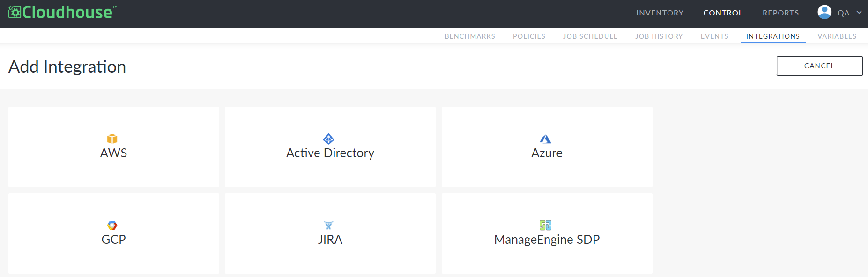Switch to the Policies tab
The width and height of the screenshot is (868, 277).
(x=529, y=36)
